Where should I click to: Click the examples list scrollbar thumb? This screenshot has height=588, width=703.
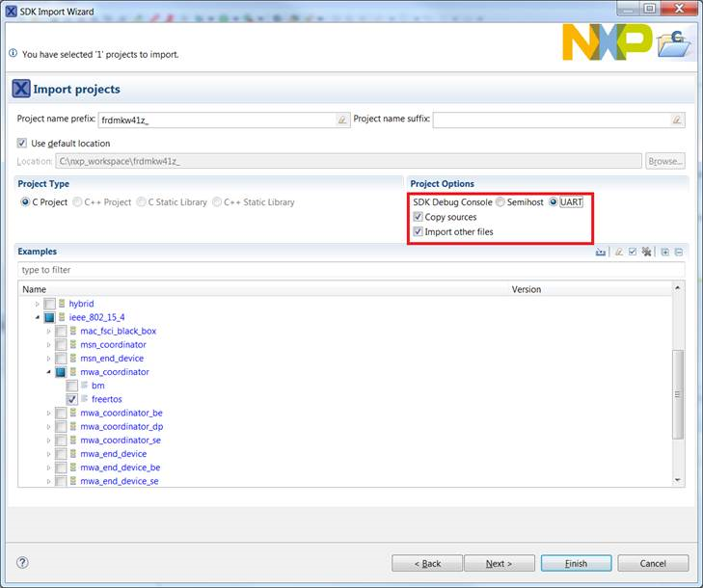(678, 394)
